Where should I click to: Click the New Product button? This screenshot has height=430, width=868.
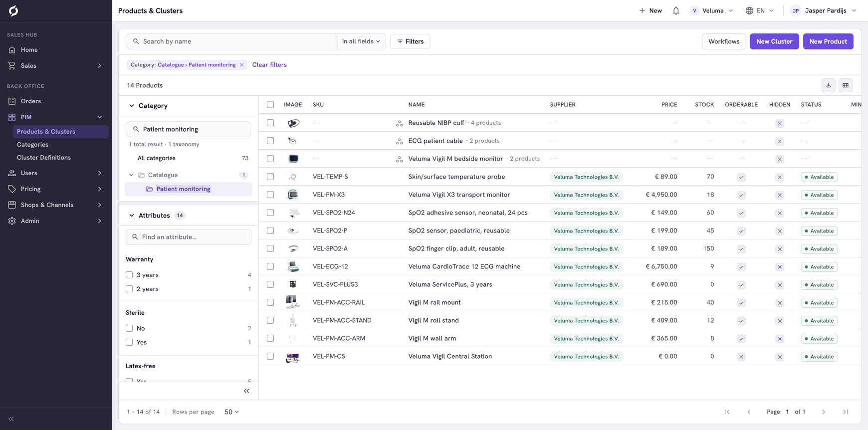tap(828, 41)
